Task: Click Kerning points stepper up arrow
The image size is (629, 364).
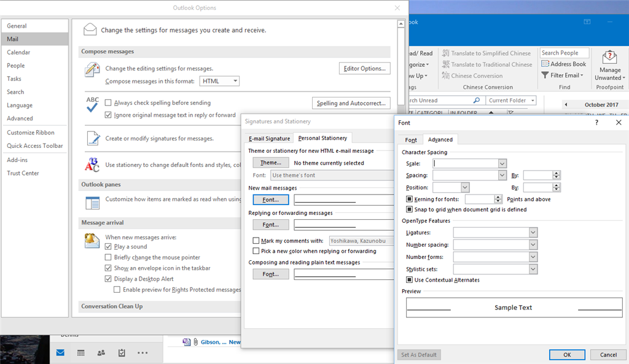Action: pos(498,197)
